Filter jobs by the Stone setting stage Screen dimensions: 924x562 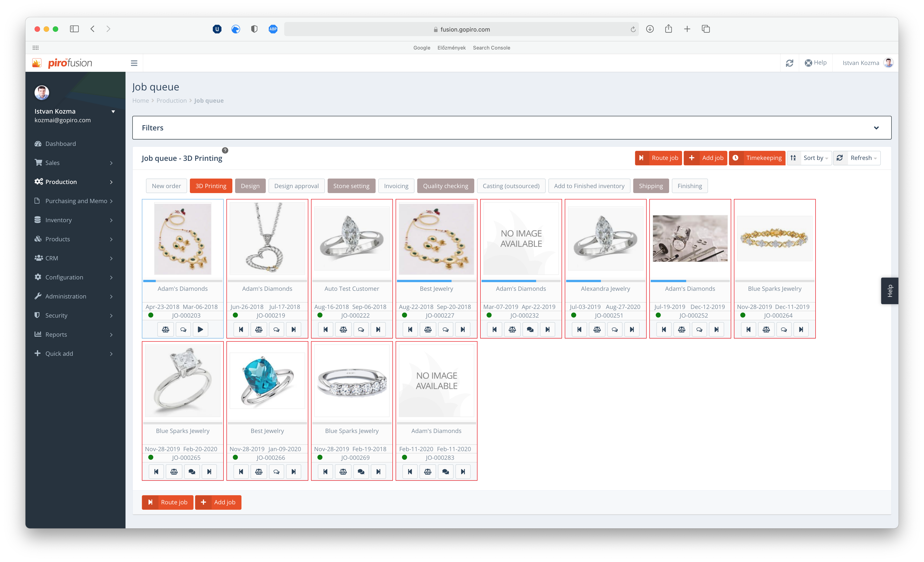coord(351,186)
